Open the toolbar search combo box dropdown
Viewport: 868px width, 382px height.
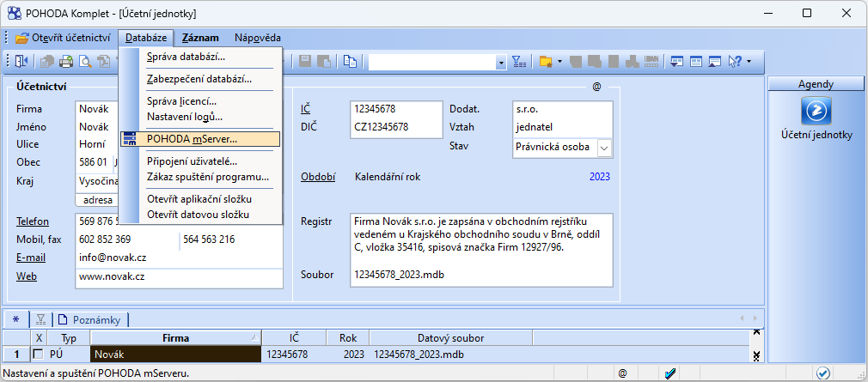[x=501, y=62]
